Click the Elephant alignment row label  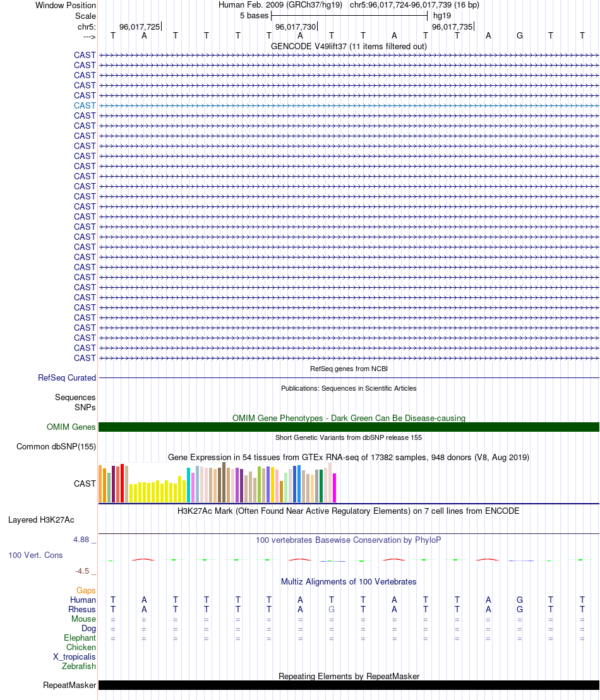coord(80,638)
